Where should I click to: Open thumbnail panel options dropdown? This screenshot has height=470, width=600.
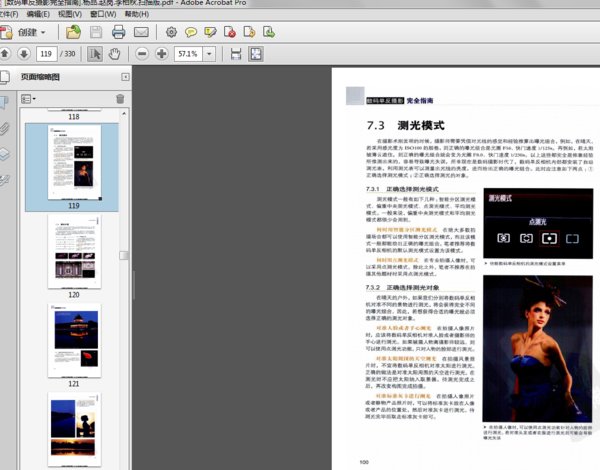click(27, 99)
